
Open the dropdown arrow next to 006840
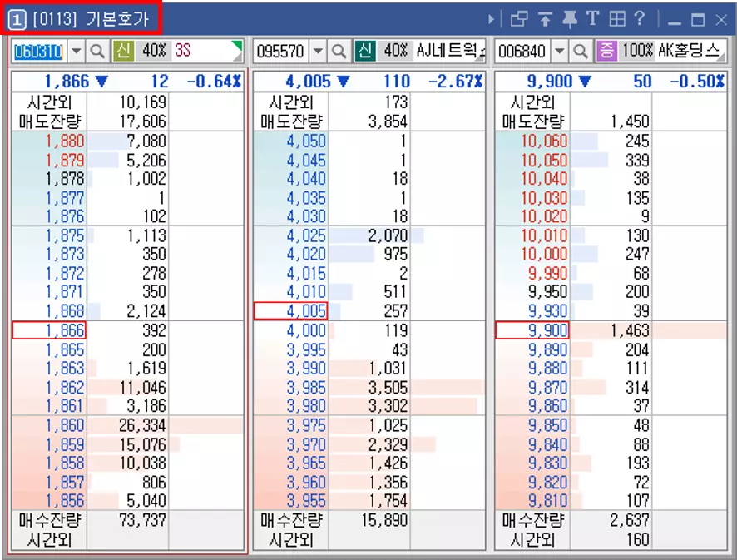pos(560,51)
